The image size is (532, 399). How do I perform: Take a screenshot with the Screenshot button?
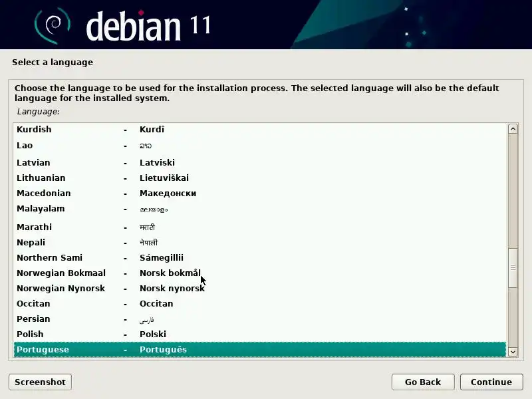[x=40, y=382]
